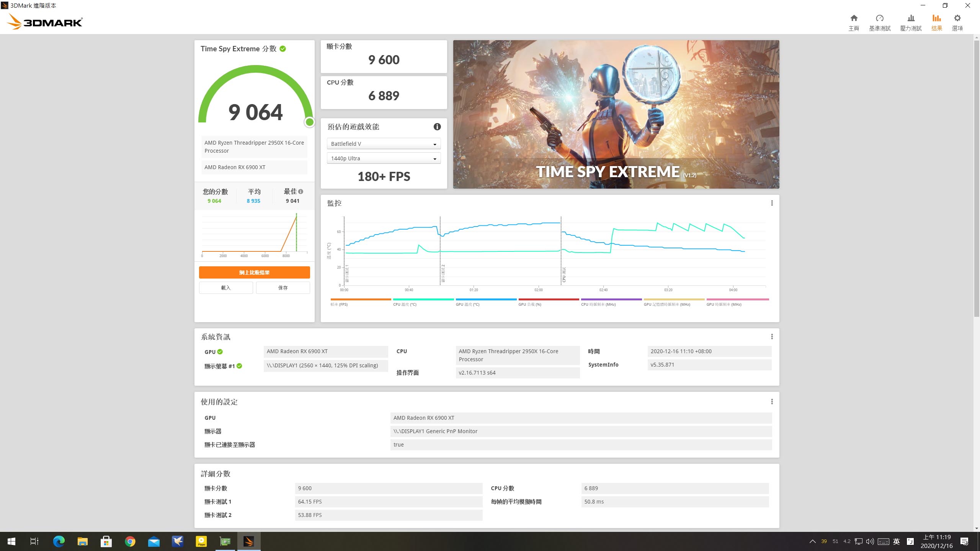Click the taskbar clock showing 上午 11:19
Viewport: 980px width, 551px height.
point(937,541)
